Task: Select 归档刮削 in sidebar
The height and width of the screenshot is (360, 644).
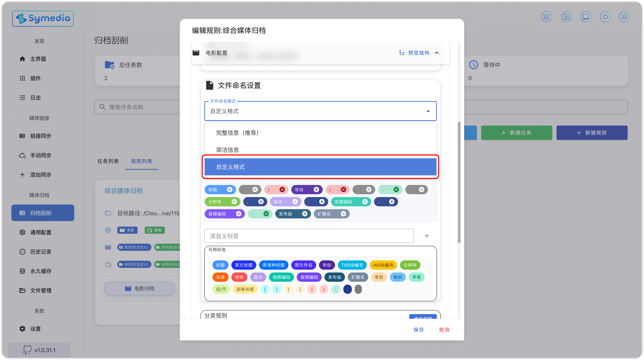Action: pos(43,213)
